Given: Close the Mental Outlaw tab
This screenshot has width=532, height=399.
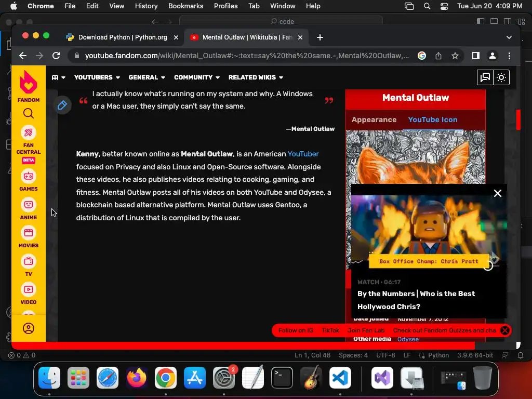Looking at the screenshot, I should point(300,37).
